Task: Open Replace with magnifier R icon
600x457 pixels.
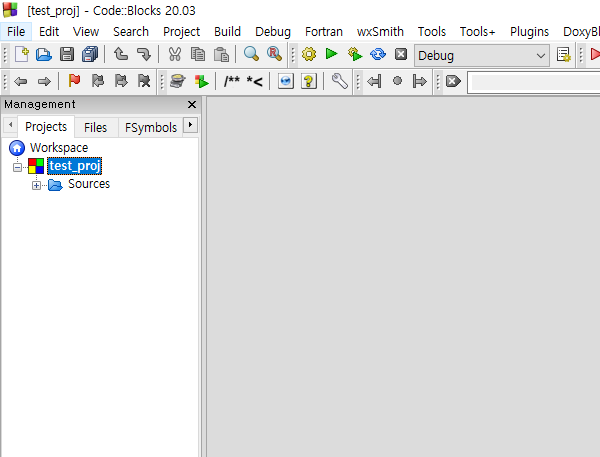Action: 274,54
